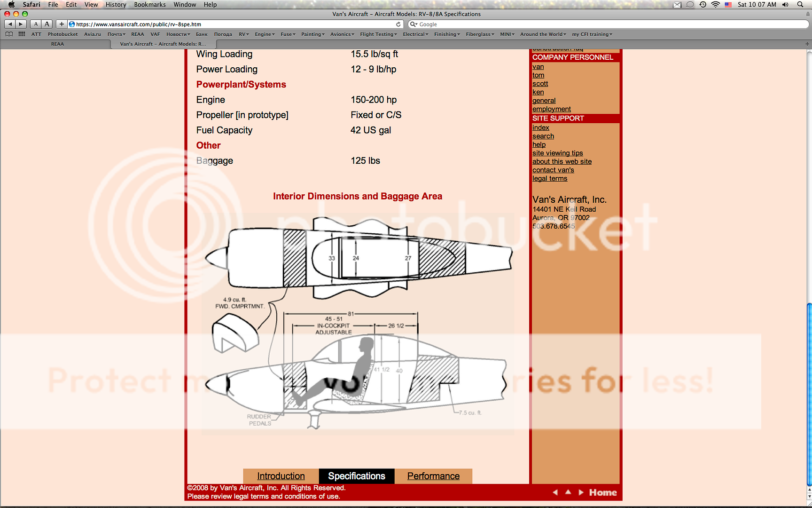Open the mail envelope menu bar icon

pyautogui.click(x=677, y=4)
